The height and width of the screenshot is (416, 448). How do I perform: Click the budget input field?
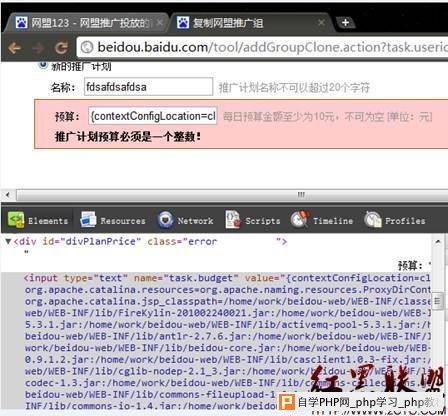coord(153,116)
